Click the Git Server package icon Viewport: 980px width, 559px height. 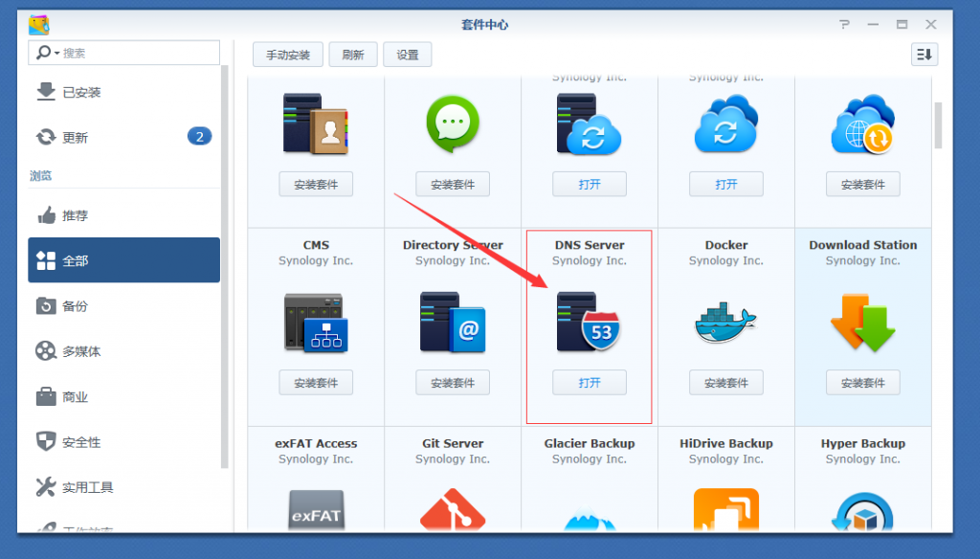click(x=453, y=510)
